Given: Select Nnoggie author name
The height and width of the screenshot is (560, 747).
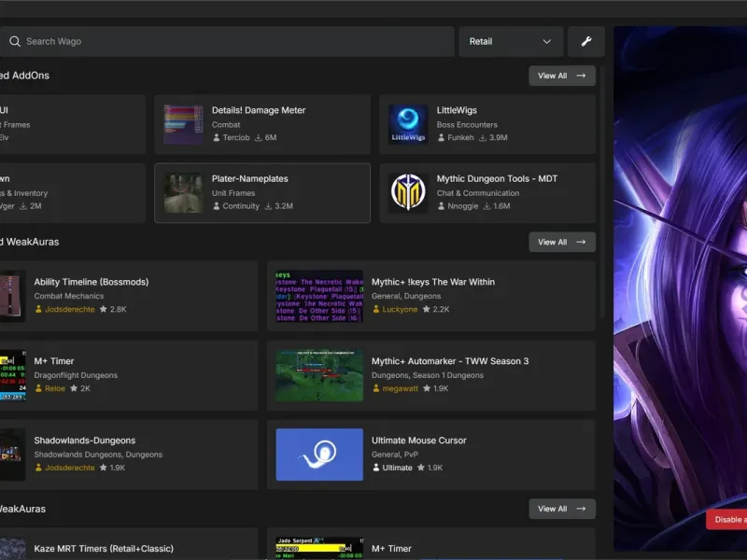Looking at the screenshot, I should click(x=462, y=206).
